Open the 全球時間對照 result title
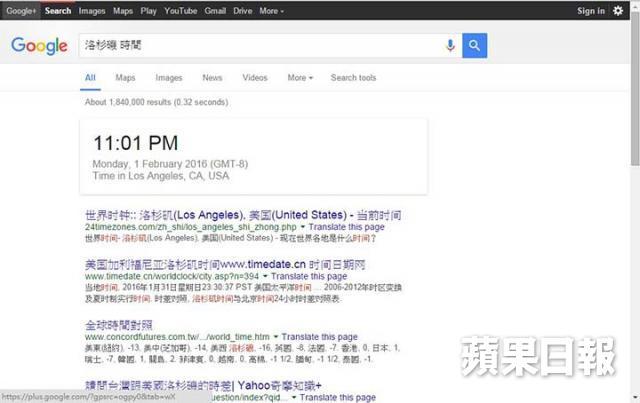Viewport: 640px width, 403px height. pyautogui.click(x=119, y=325)
